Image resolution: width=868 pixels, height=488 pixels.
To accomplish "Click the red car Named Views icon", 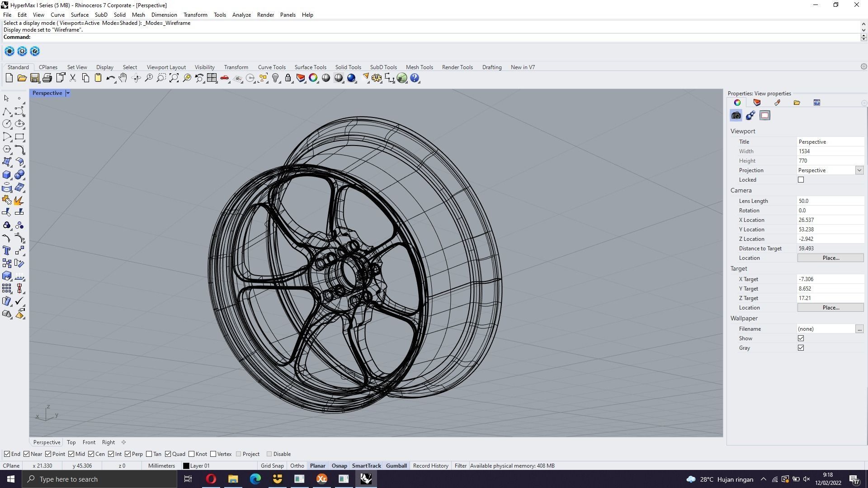I will 225,78.
